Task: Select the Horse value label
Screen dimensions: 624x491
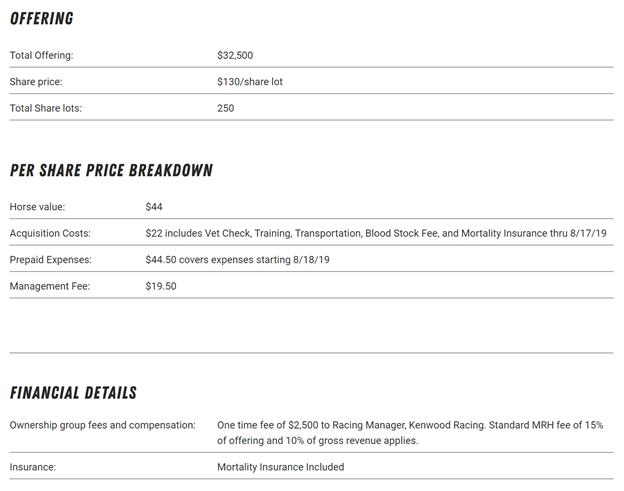Action: (37, 207)
